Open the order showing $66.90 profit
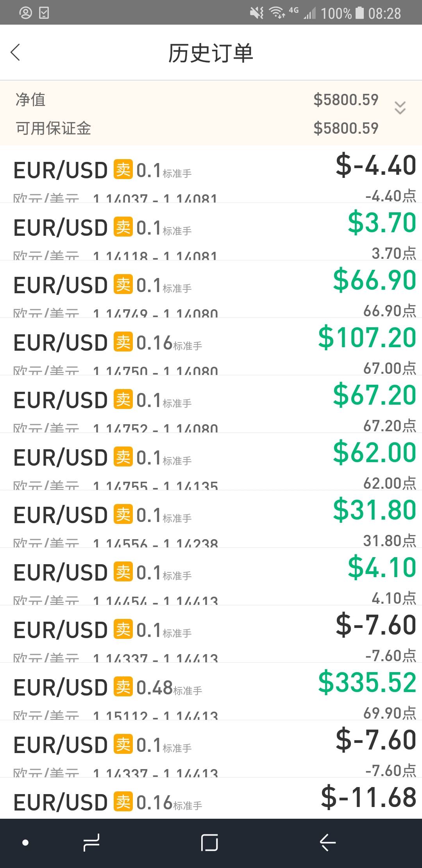 point(211,289)
